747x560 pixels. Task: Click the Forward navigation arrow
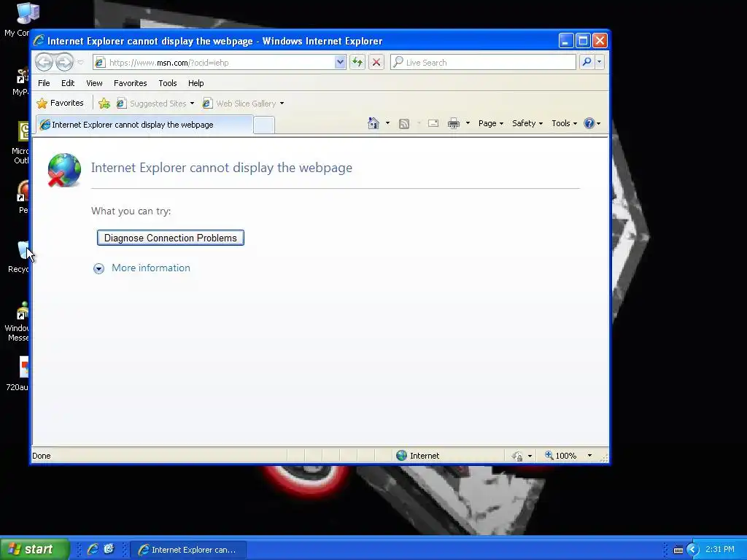(x=64, y=62)
